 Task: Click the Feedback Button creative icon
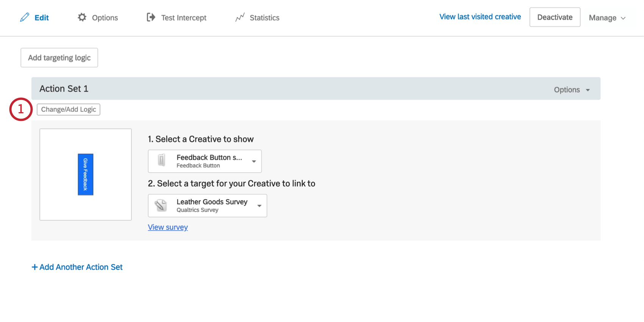161,161
